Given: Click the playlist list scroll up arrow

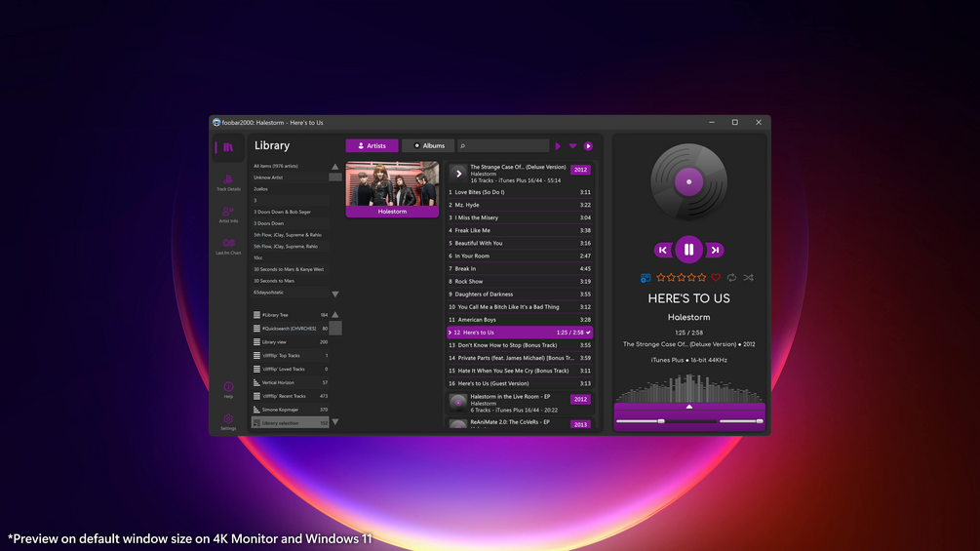Looking at the screenshot, I should 335,315.
